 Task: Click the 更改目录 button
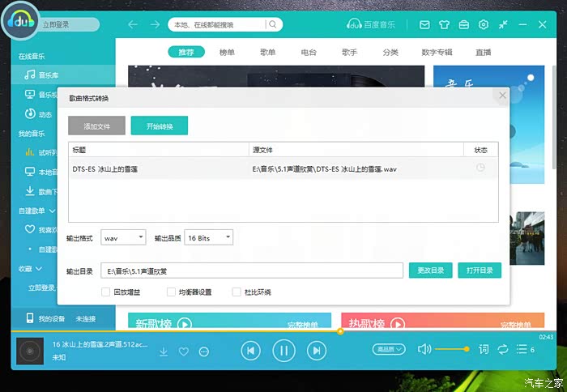tap(430, 270)
